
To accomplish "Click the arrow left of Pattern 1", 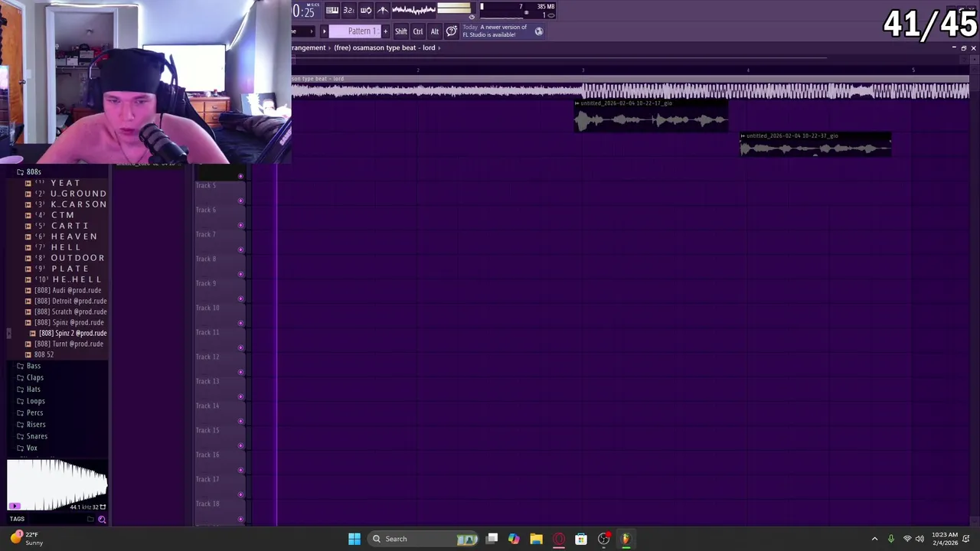I will 324,31.
